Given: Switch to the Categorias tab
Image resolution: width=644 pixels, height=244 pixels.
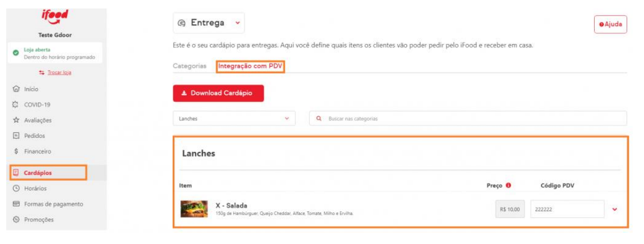Looking at the screenshot, I should coord(190,66).
